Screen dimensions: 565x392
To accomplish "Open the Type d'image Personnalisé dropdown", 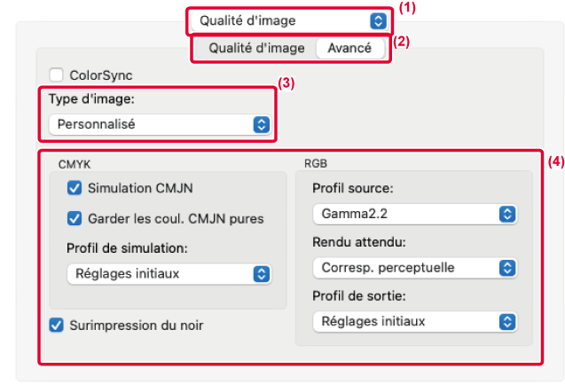I will click(160, 125).
